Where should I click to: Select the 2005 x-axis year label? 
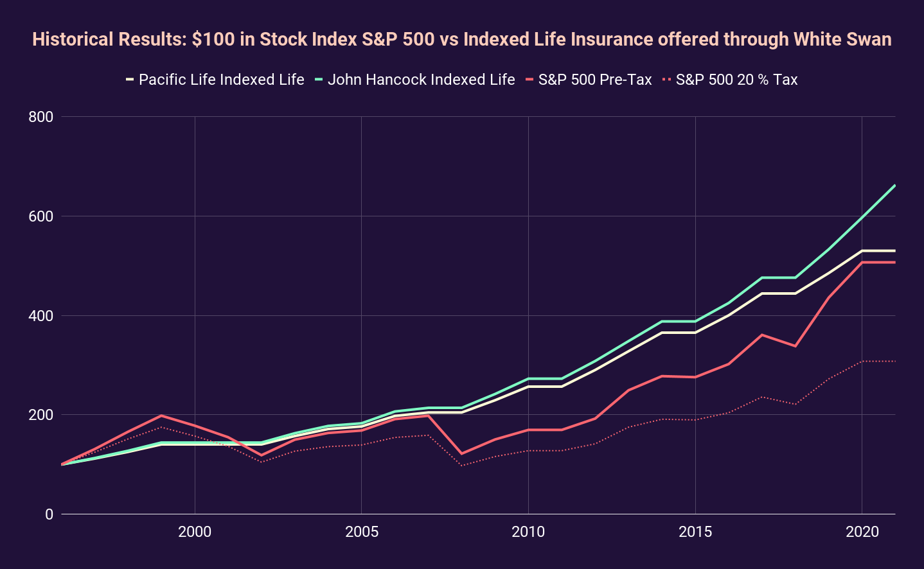point(361,532)
